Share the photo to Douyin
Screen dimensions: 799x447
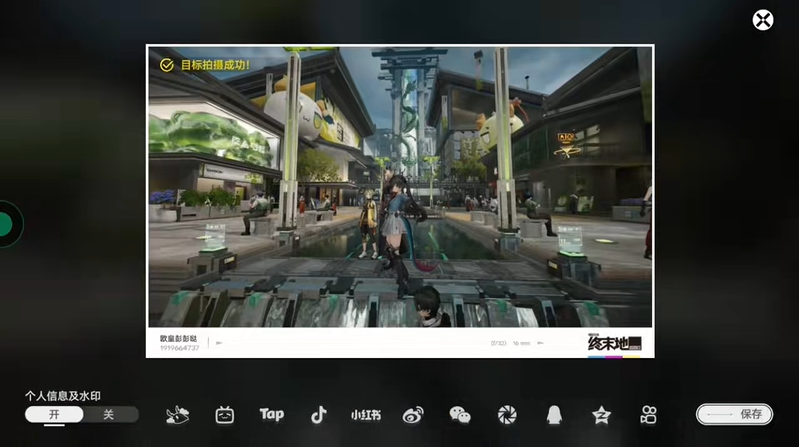318,415
